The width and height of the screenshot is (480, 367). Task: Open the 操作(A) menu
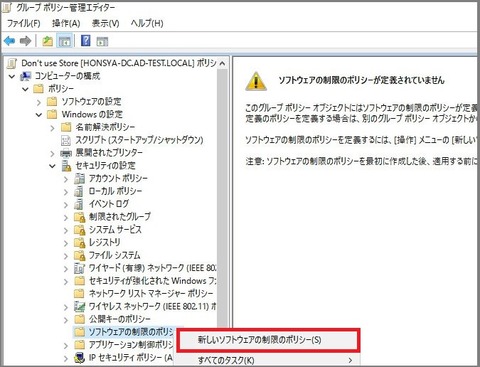point(66,23)
